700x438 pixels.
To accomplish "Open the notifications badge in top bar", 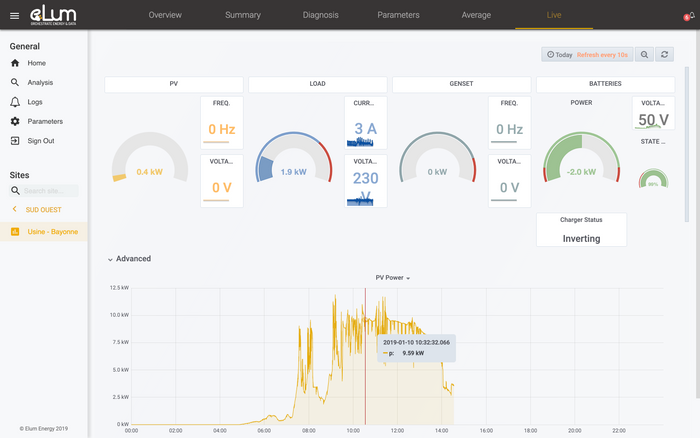I will pyautogui.click(x=686, y=16).
